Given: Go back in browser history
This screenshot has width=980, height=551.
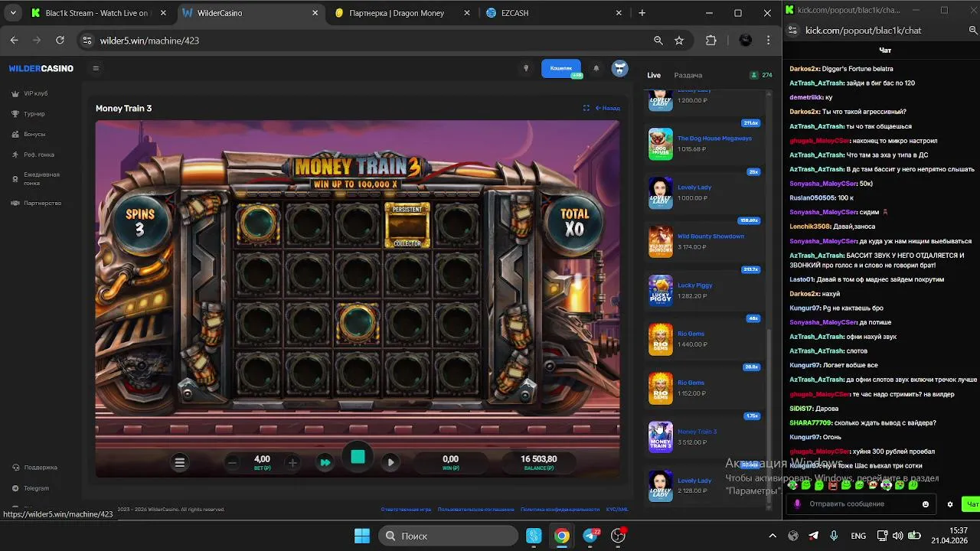Looking at the screenshot, I should [14, 41].
